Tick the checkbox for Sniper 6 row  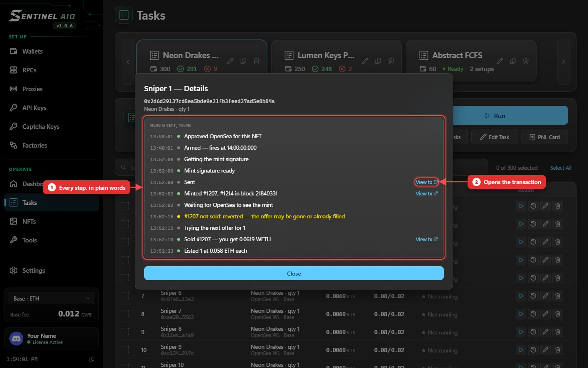125,296
